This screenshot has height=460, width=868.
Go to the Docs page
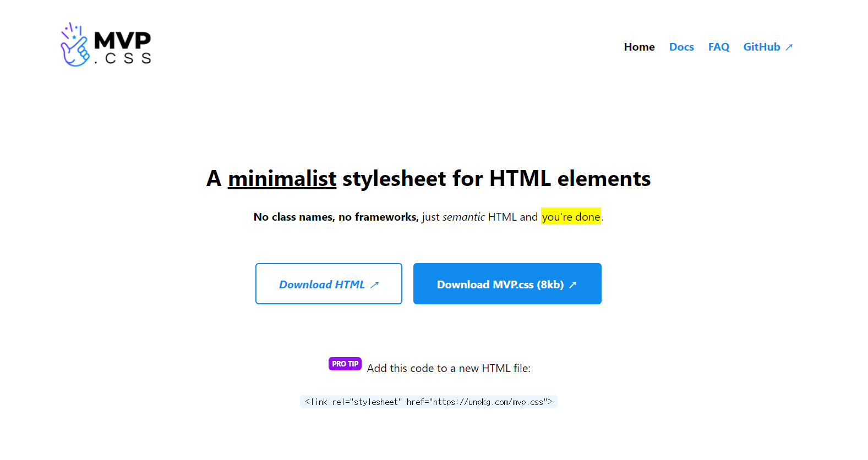click(681, 47)
